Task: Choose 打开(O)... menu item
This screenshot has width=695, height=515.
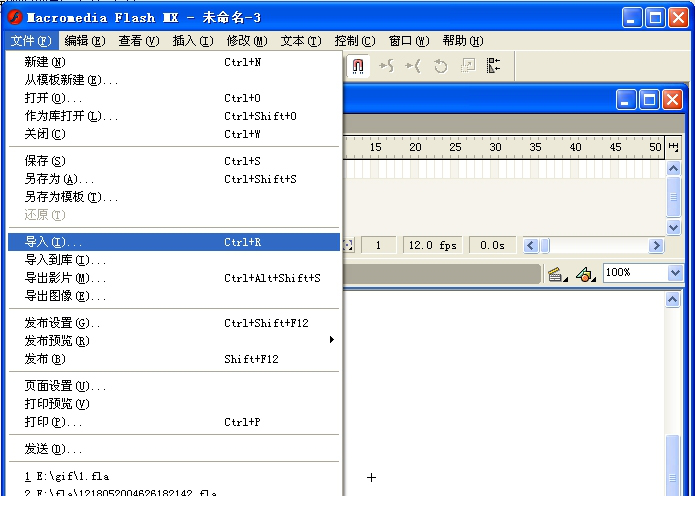Action: [174, 98]
